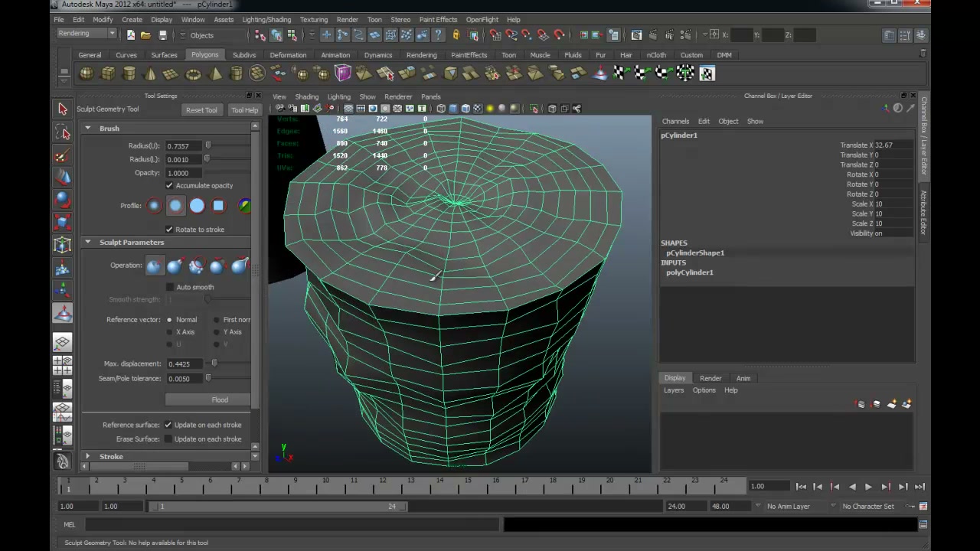Viewport: 980px width, 551px height.
Task: Collapse the Brush section
Action: [x=88, y=129]
